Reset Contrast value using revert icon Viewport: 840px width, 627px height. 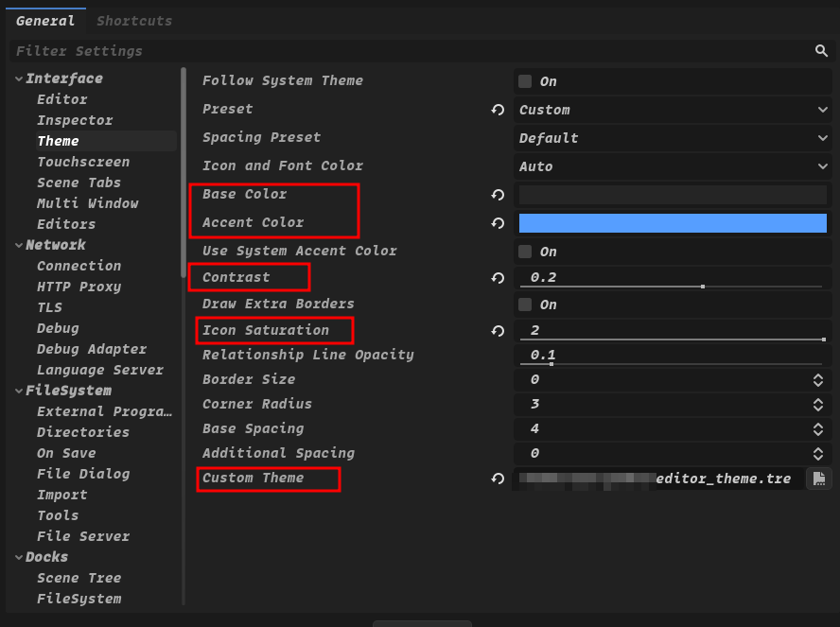498,278
